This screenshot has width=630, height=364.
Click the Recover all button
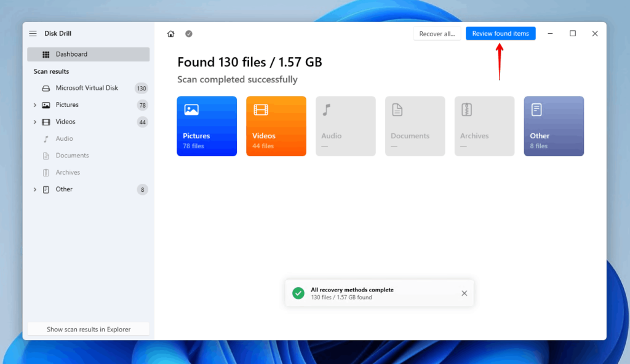coord(437,33)
